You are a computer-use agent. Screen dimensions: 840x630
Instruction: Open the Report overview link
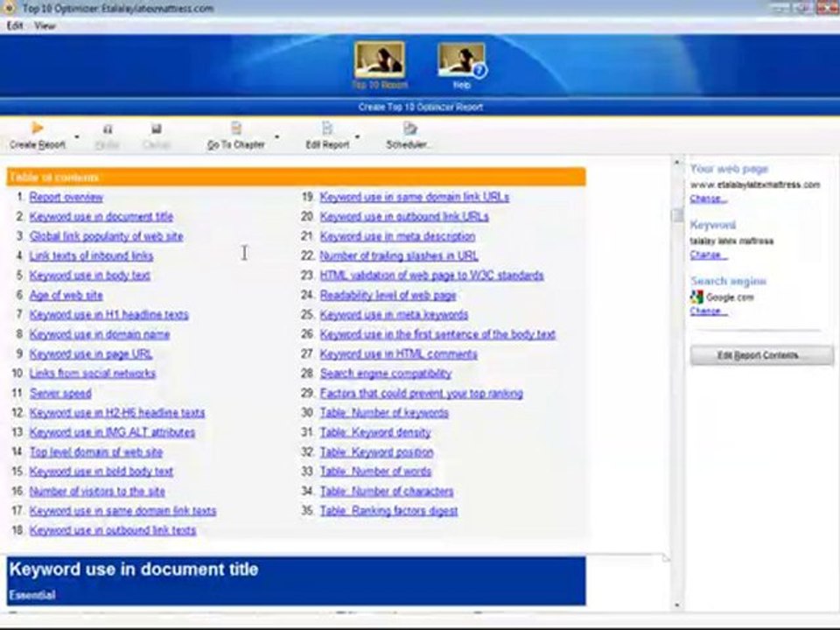tap(66, 197)
